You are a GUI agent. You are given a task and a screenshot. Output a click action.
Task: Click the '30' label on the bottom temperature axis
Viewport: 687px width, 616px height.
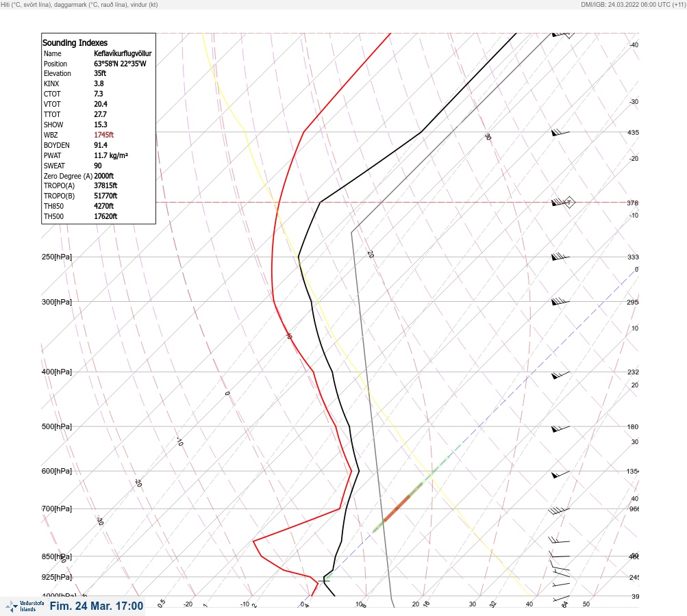coord(473,604)
